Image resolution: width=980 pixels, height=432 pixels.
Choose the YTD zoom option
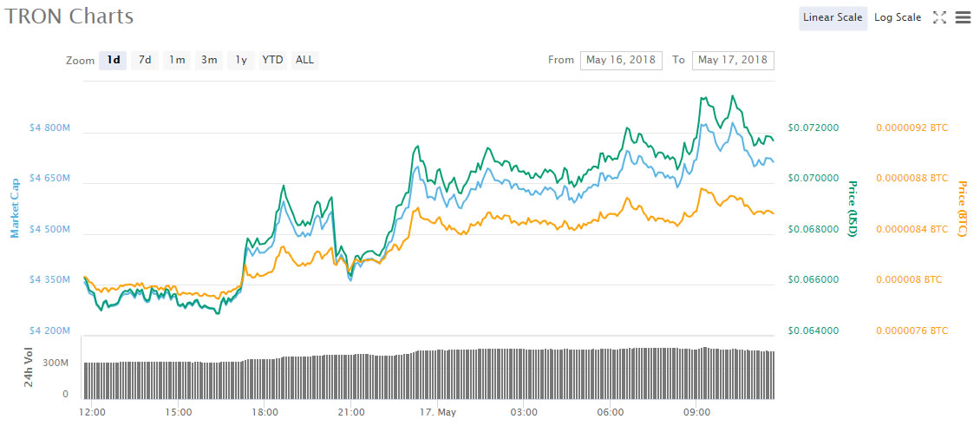tap(272, 60)
